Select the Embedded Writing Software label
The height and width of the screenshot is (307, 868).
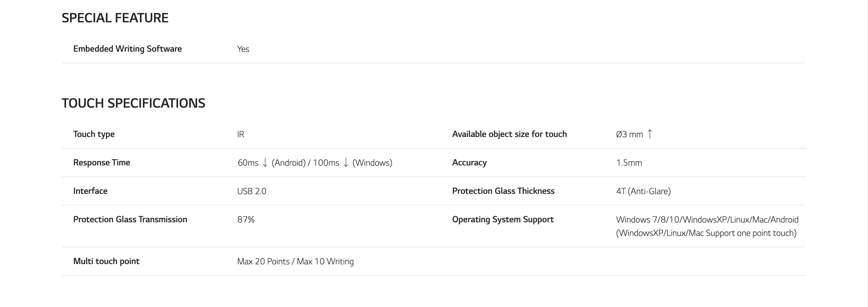pyautogui.click(x=127, y=49)
